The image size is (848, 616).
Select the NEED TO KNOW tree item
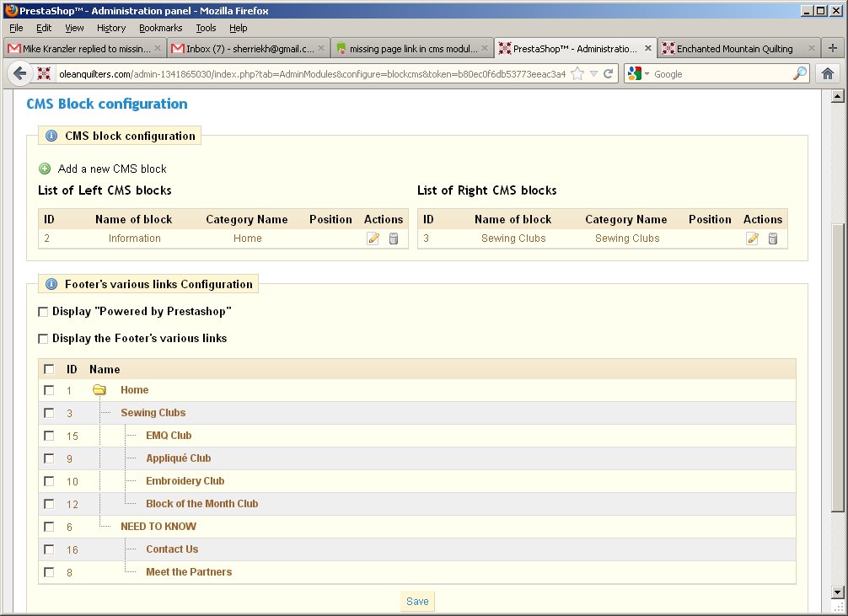(158, 526)
